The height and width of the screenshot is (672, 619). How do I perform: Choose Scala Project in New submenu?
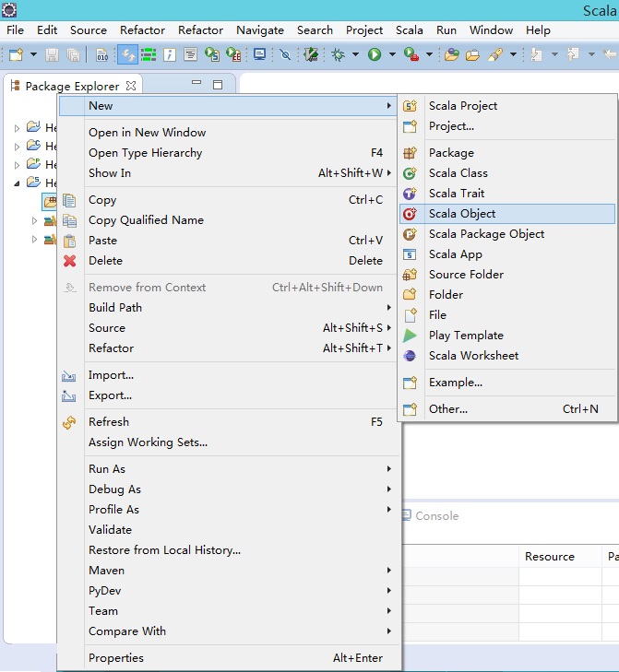coord(508,105)
